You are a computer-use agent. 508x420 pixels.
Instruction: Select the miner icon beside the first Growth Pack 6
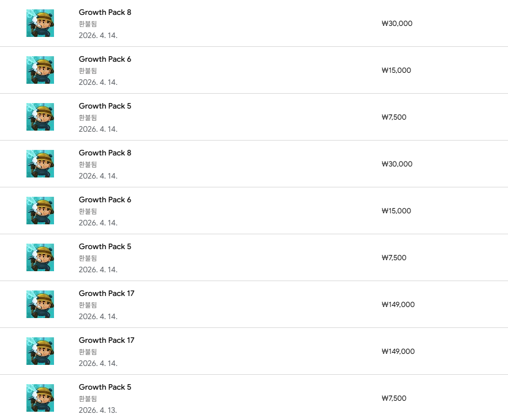click(40, 70)
